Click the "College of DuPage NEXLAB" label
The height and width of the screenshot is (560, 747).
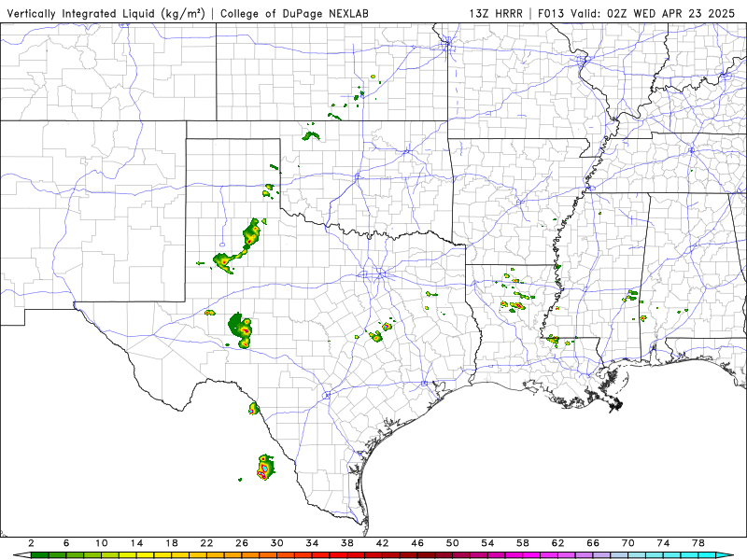pos(294,13)
